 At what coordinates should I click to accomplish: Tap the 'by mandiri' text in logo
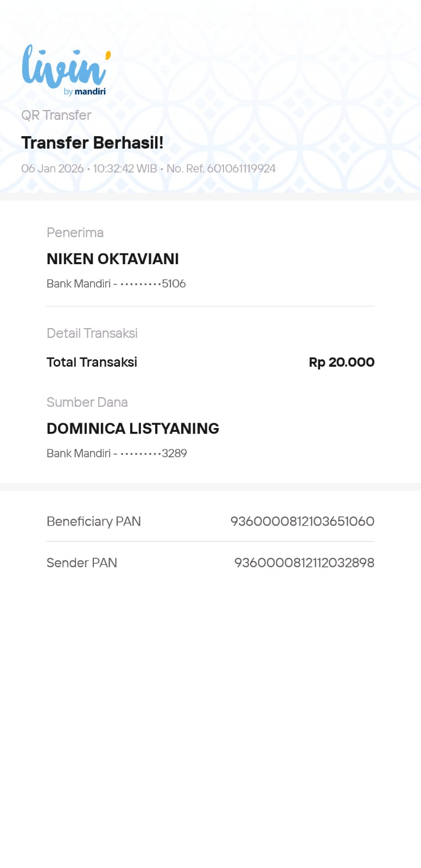[85, 92]
